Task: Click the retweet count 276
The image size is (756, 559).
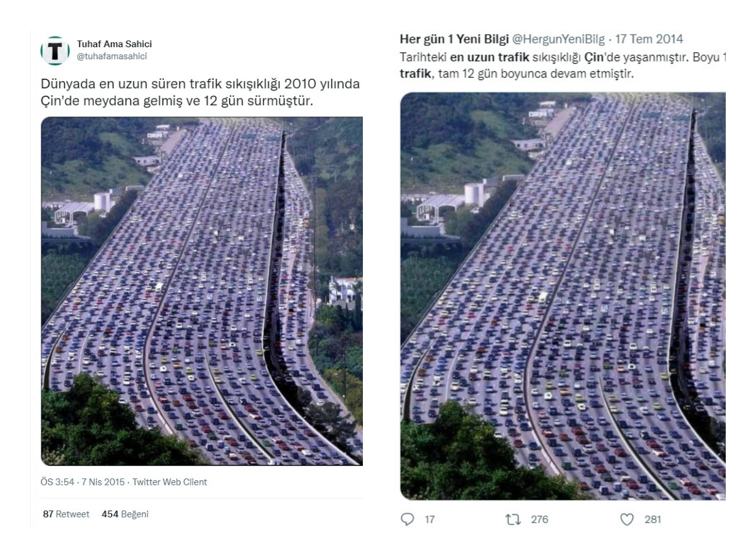Action: [x=539, y=519]
